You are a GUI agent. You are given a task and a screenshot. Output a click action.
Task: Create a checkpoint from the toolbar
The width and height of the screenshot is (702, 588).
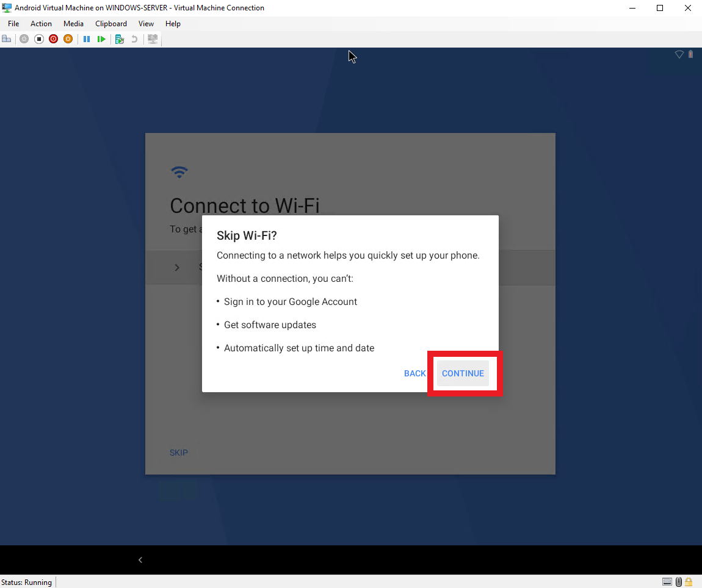120,39
